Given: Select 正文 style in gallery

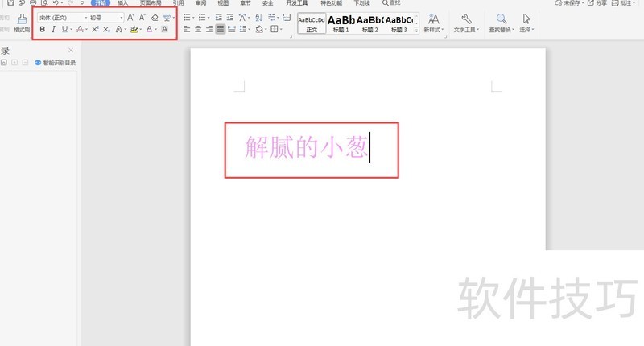Looking at the screenshot, I should click(312, 23).
